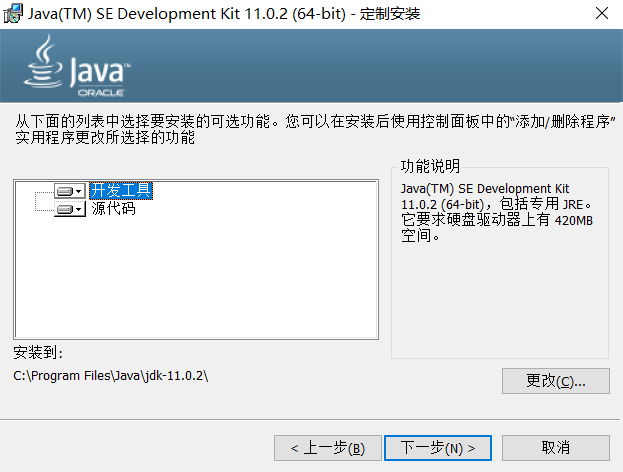Viewport: 623px width, 472px height.
Task: Click the 功能说明 description text
Action: (x=497, y=212)
